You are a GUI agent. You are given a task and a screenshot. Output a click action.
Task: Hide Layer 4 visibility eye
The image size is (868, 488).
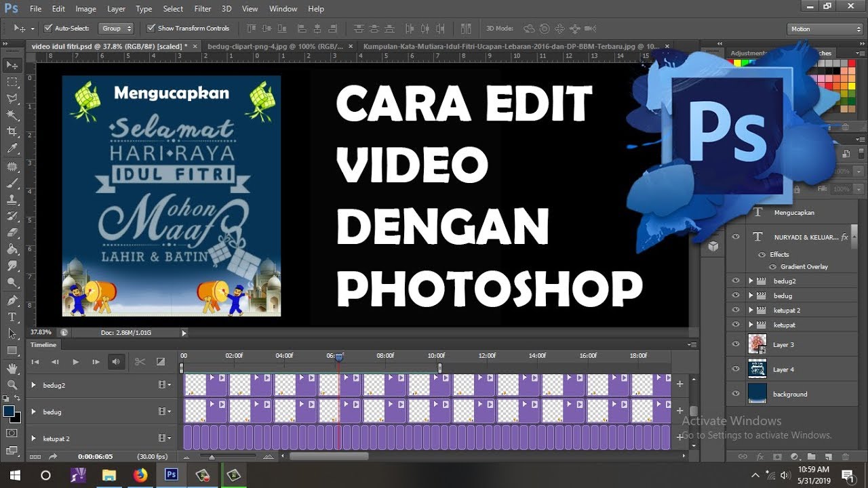pyautogui.click(x=736, y=369)
